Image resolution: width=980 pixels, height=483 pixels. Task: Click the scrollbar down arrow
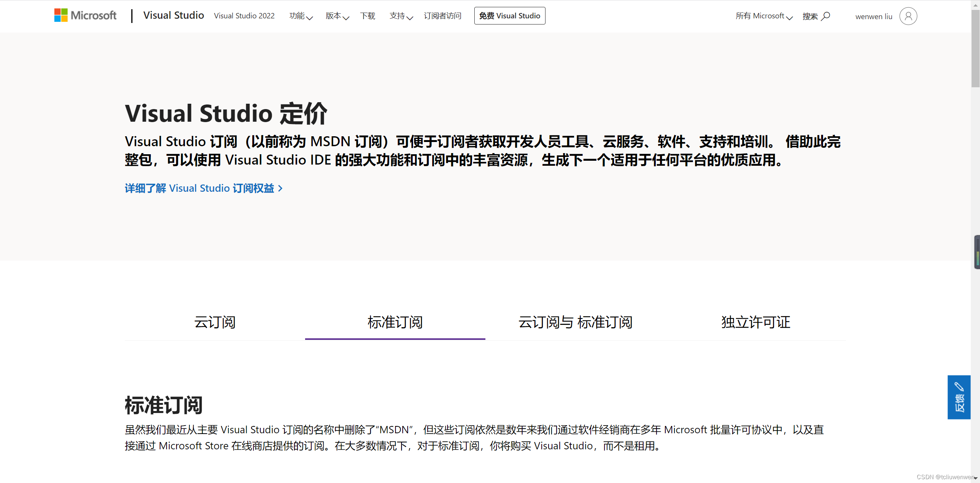coord(975,478)
